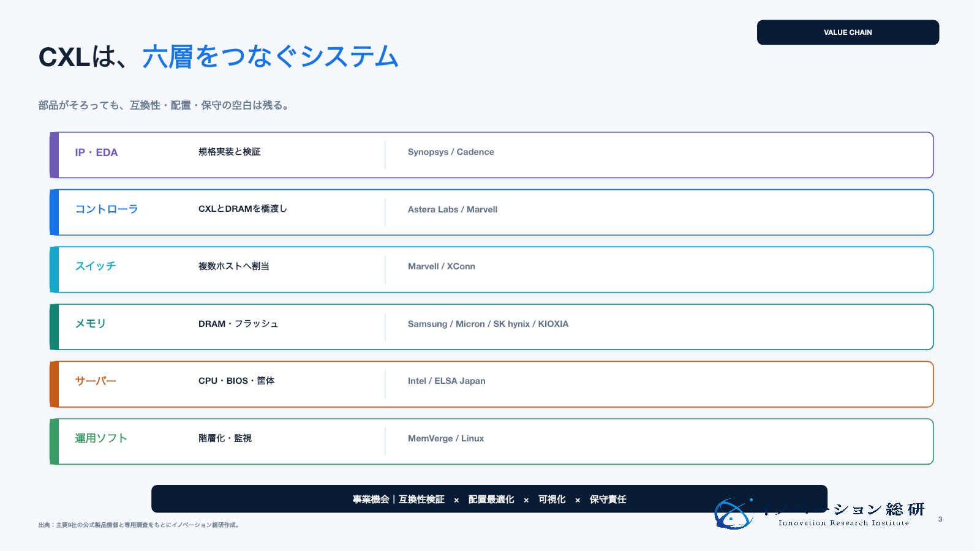The width and height of the screenshot is (980, 551).
Task: Click "可視化" in the bottom banner
Action: tap(552, 500)
